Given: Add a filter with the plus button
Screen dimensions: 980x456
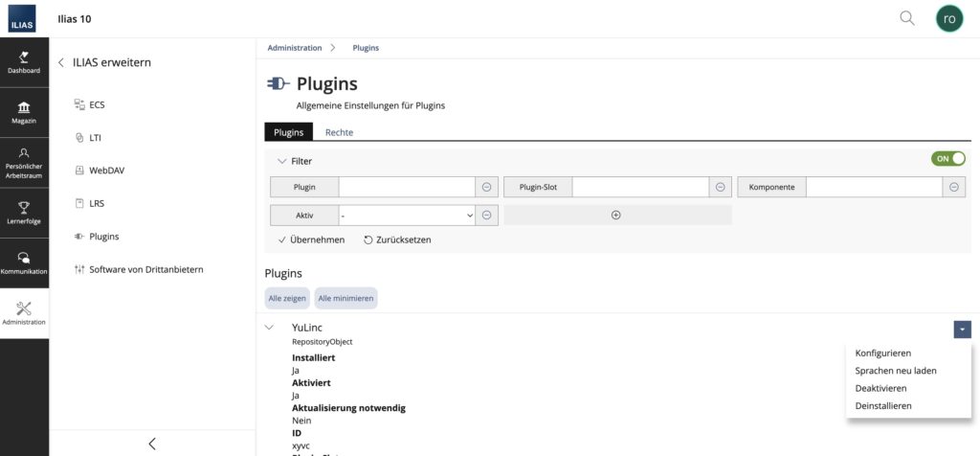Looking at the screenshot, I should pos(616,216).
